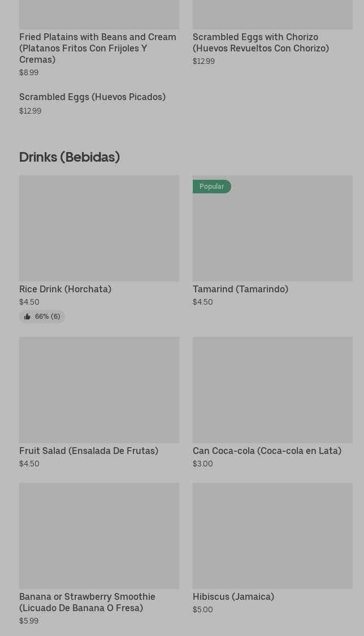Open the Banana or Strawberry Smoothie image
The width and height of the screenshot is (364, 636).
99,535
